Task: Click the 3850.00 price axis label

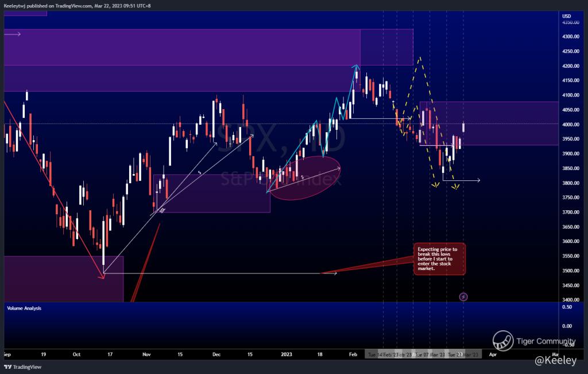Action: click(x=570, y=168)
